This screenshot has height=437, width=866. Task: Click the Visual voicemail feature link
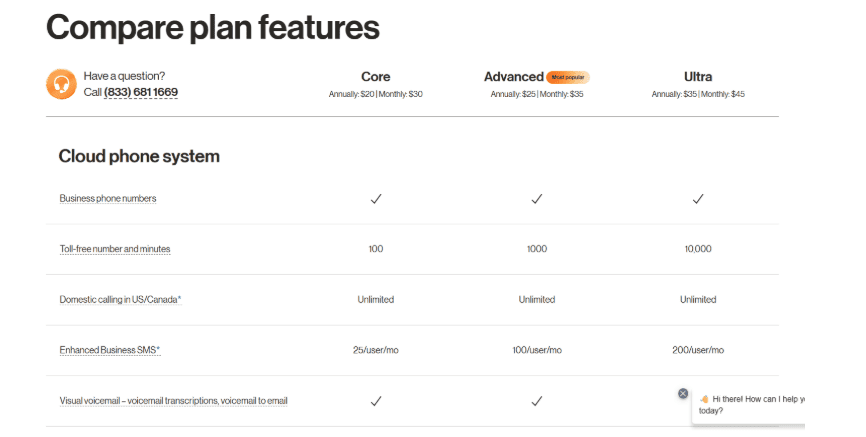pos(173,401)
